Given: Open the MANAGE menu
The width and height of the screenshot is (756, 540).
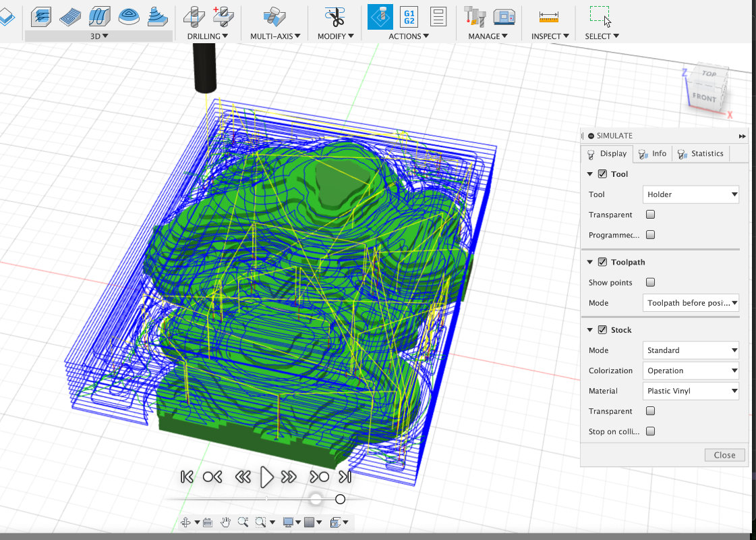Looking at the screenshot, I should (x=488, y=36).
